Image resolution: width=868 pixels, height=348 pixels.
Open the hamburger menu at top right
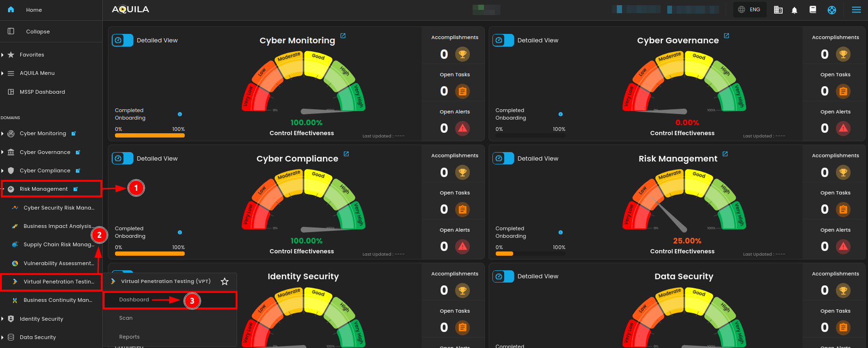(x=856, y=10)
